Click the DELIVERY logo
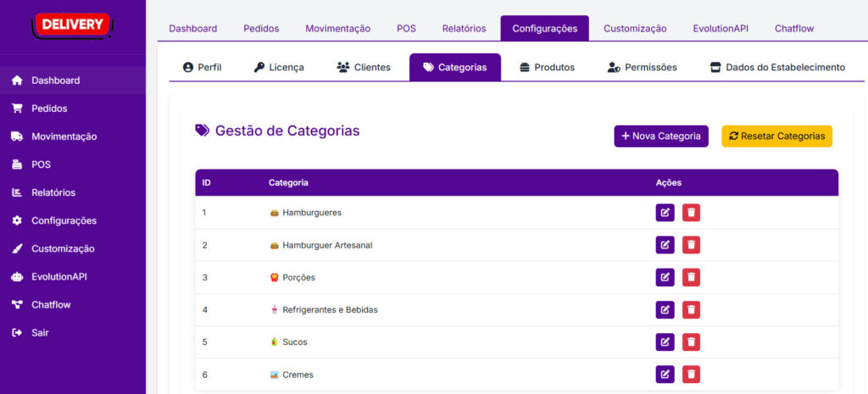This screenshot has height=394, width=868. 72,25
